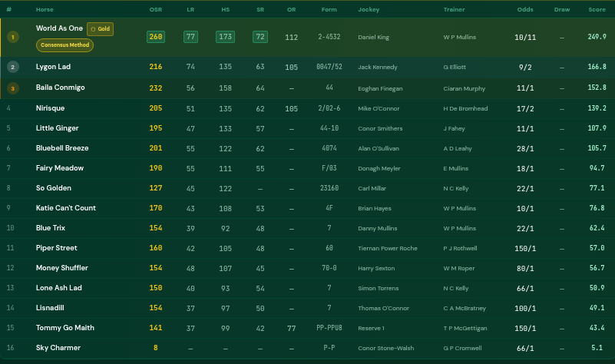Open horse Lygon Lad
Screen dimensions: 615x364
[x=53, y=67]
